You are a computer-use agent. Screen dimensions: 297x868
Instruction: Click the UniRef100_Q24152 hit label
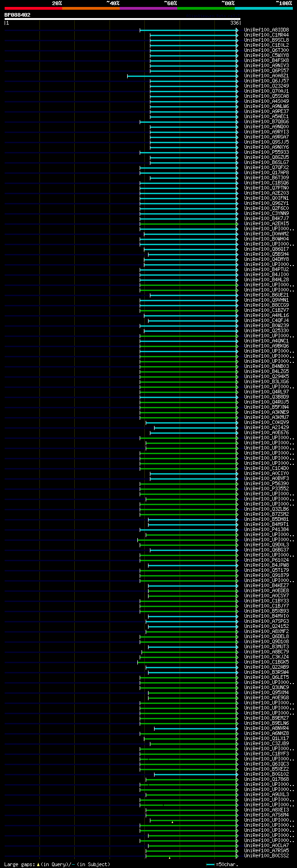(x=266, y=627)
